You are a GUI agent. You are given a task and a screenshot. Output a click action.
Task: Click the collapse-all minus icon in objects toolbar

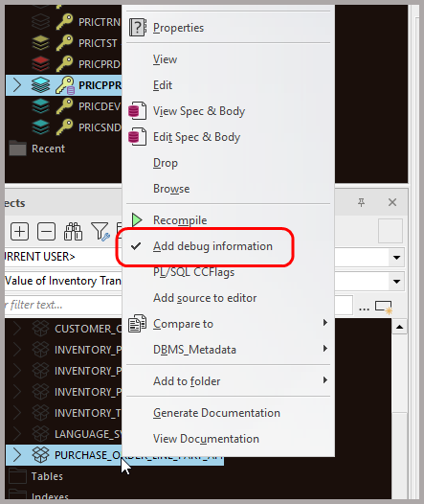coord(46,232)
